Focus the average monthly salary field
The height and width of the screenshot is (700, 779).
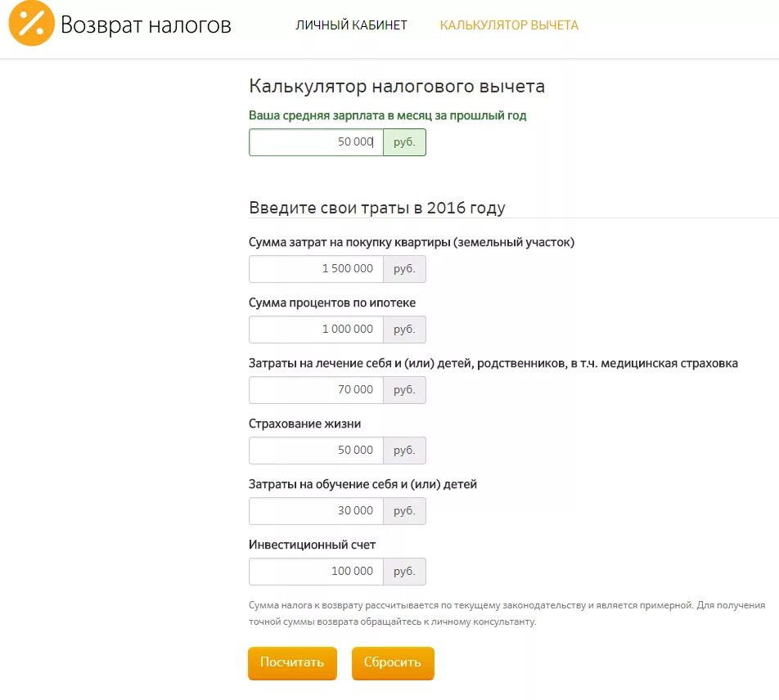click(x=316, y=142)
